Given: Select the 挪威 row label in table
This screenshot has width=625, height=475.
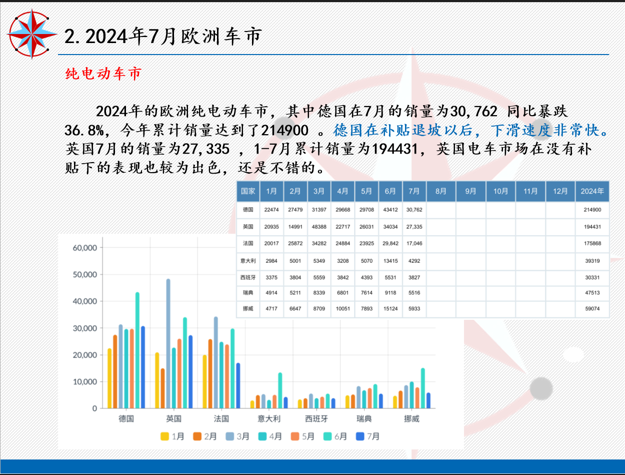Looking at the screenshot, I should [x=248, y=308].
